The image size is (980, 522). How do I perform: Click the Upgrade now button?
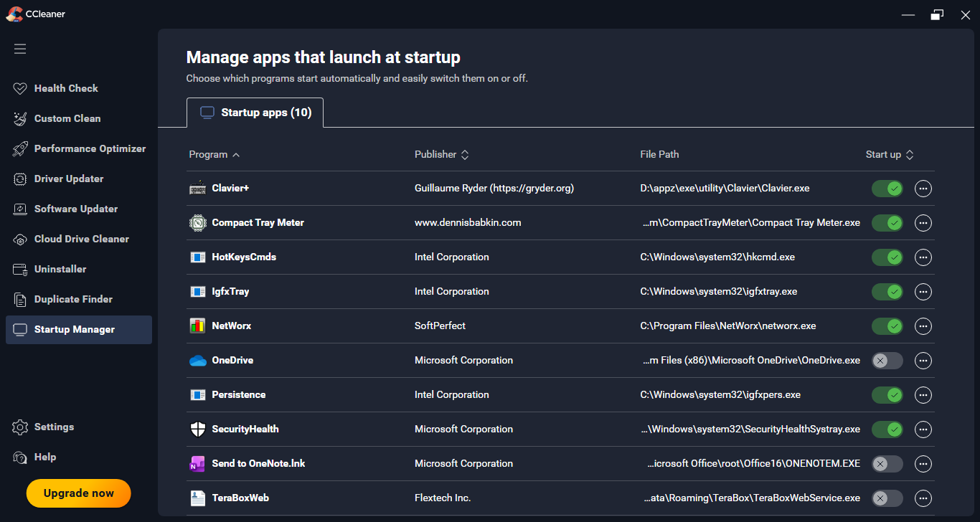(x=79, y=493)
